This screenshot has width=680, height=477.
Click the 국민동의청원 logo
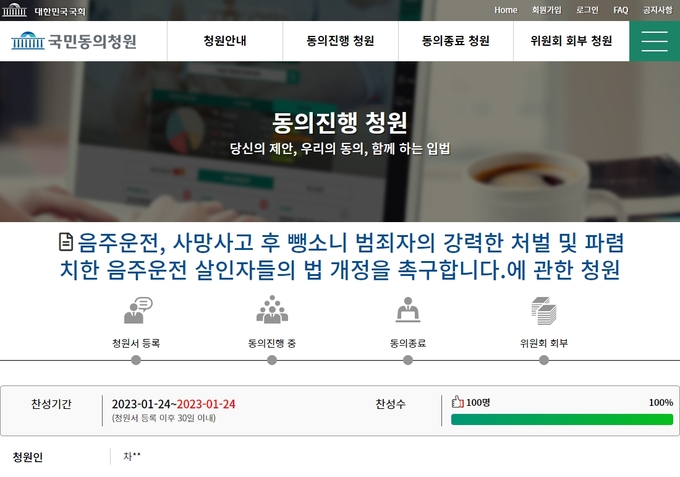[x=74, y=41]
